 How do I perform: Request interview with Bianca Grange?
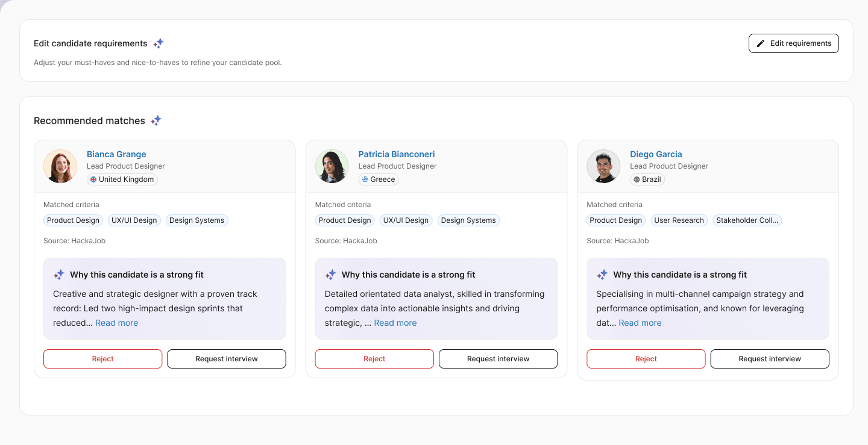227,359
